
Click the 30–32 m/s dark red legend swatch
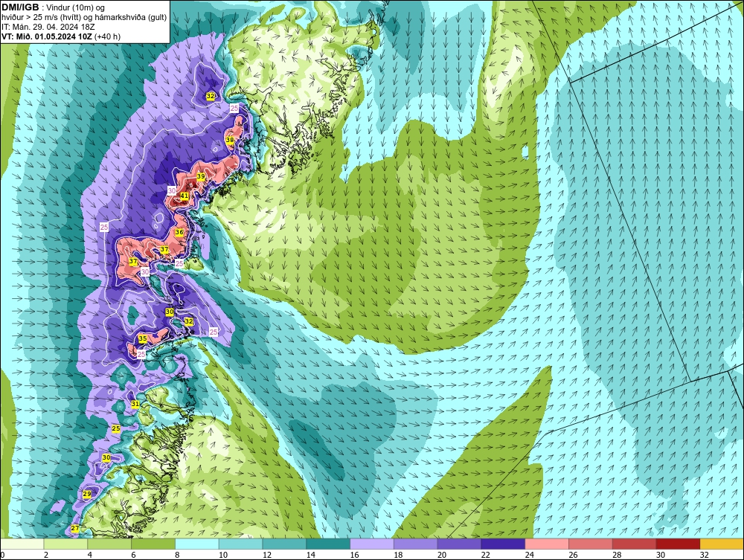click(x=678, y=544)
